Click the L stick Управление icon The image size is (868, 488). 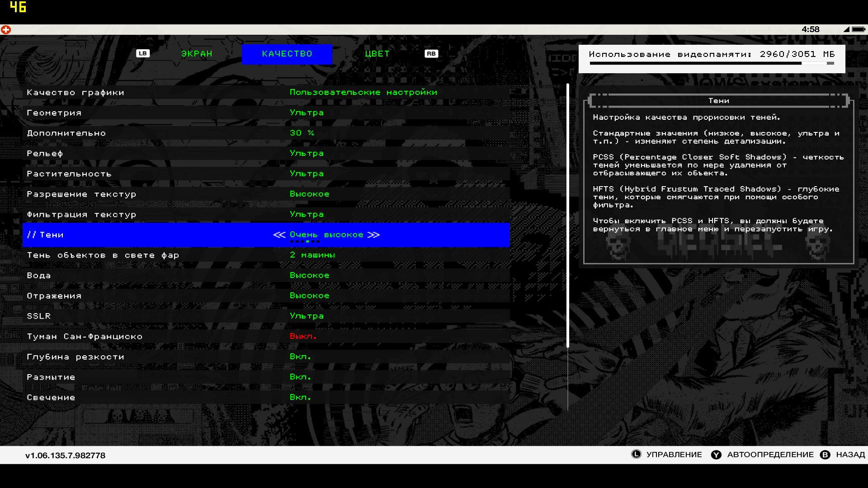[636, 455]
